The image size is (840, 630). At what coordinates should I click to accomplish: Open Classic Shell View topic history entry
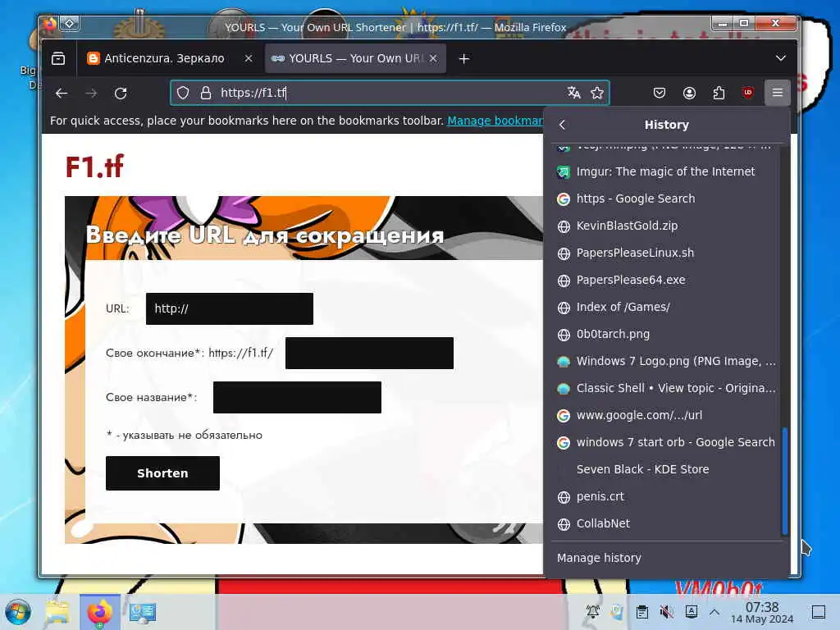pyautogui.click(x=666, y=388)
